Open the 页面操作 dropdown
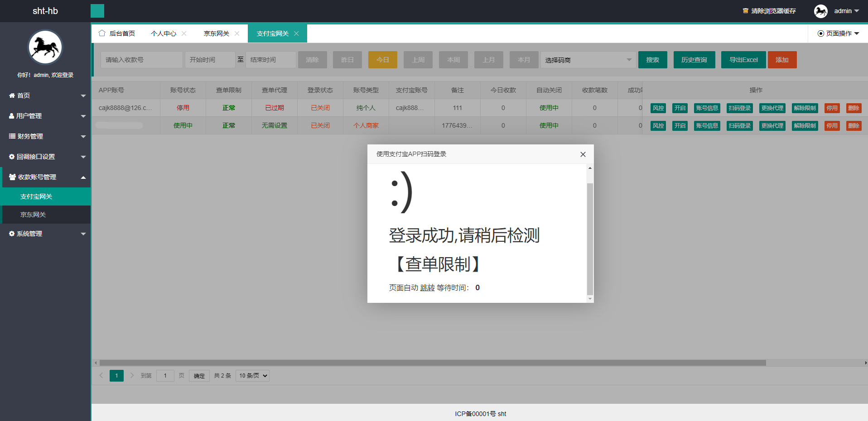Viewport: 868px width, 421px height. point(838,33)
